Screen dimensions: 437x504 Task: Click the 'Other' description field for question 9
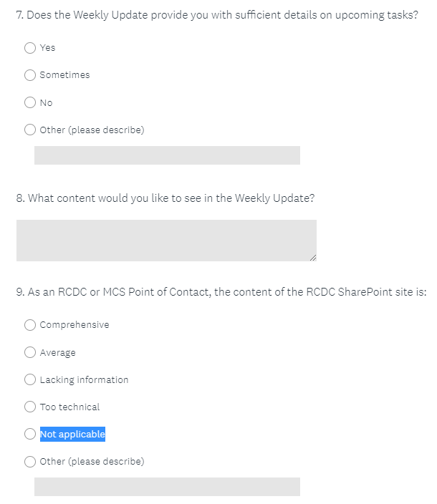click(x=167, y=487)
